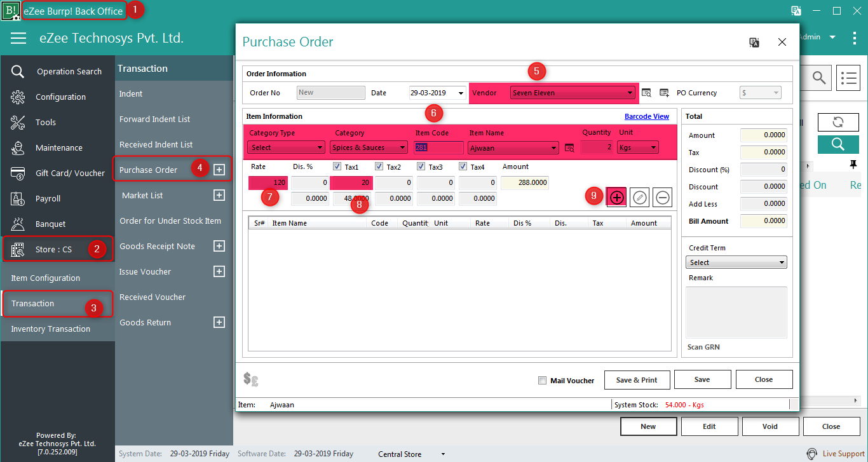Open the Unit dropdown Kgs
868x462 pixels.
(x=637, y=147)
